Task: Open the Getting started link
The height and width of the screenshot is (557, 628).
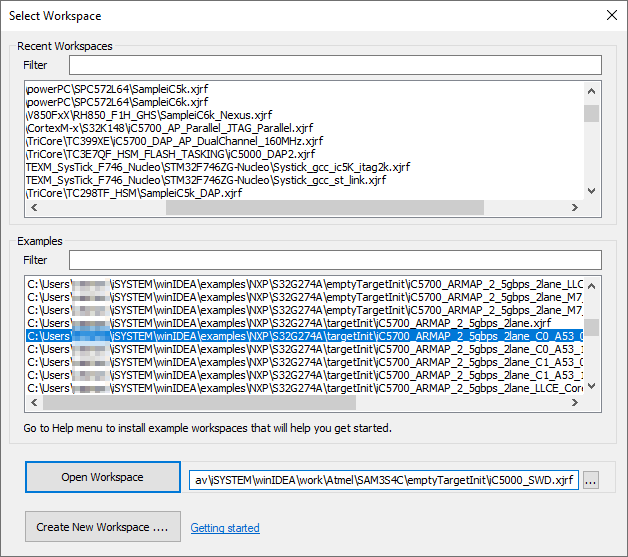Action: 224,528
